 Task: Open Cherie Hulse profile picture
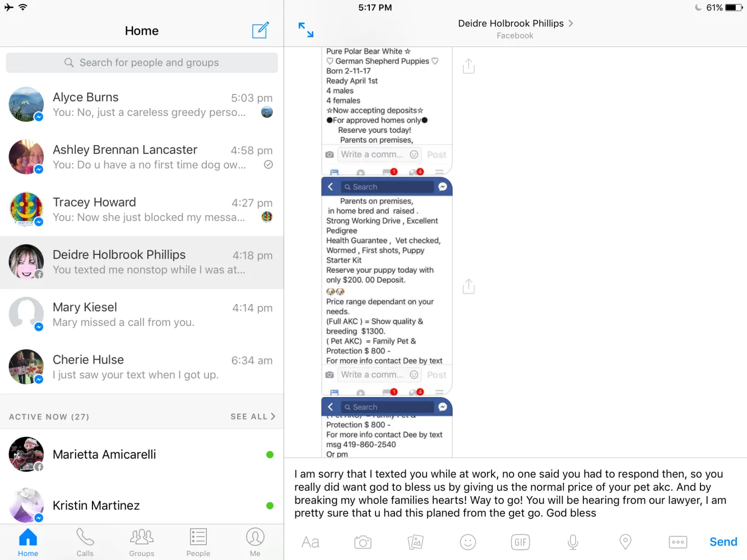pos(26,367)
